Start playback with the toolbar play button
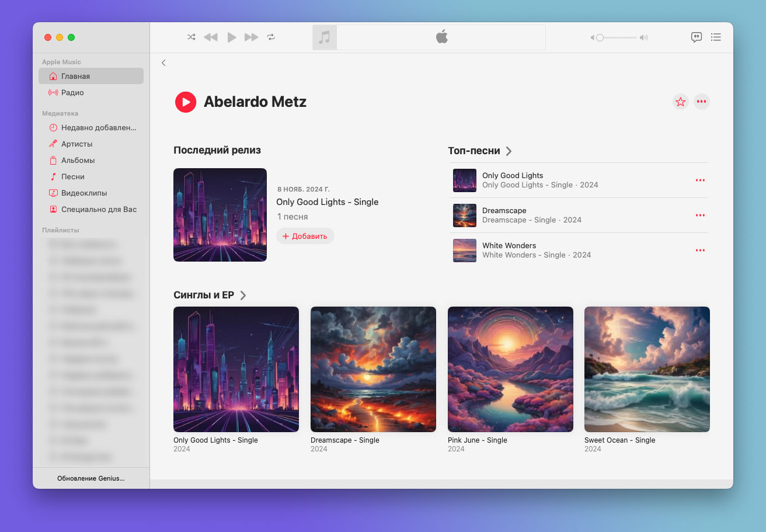The image size is (766, 532). point(232,37)
